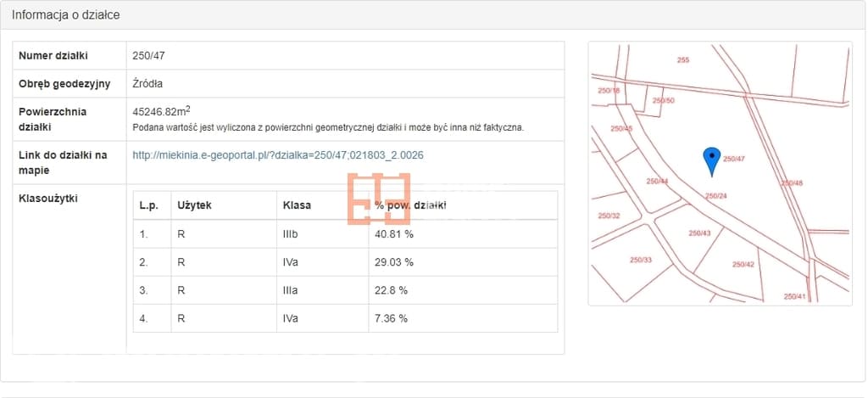Select parcel label 255 on the map

click(683, 60)
